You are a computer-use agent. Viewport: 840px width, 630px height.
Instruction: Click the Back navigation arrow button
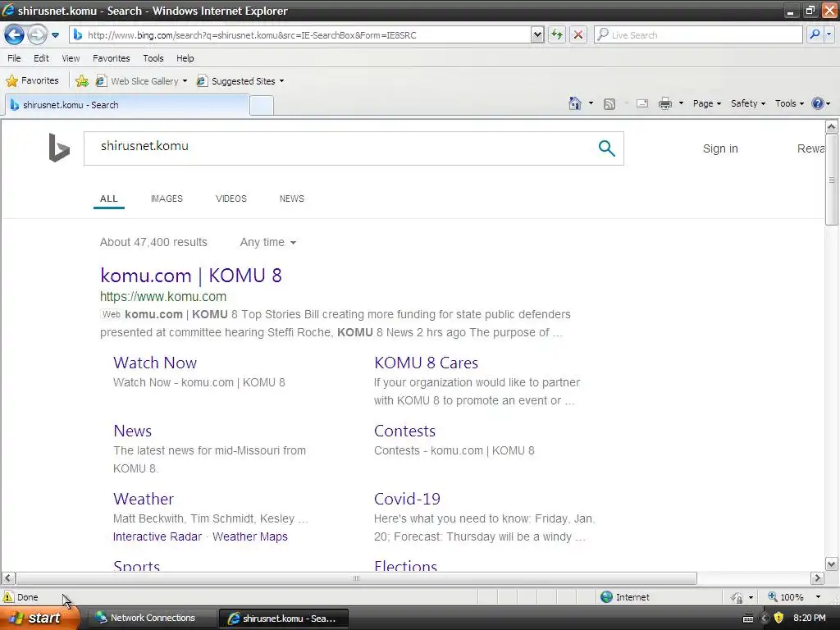pyautogui.click(x=15, y=34)
